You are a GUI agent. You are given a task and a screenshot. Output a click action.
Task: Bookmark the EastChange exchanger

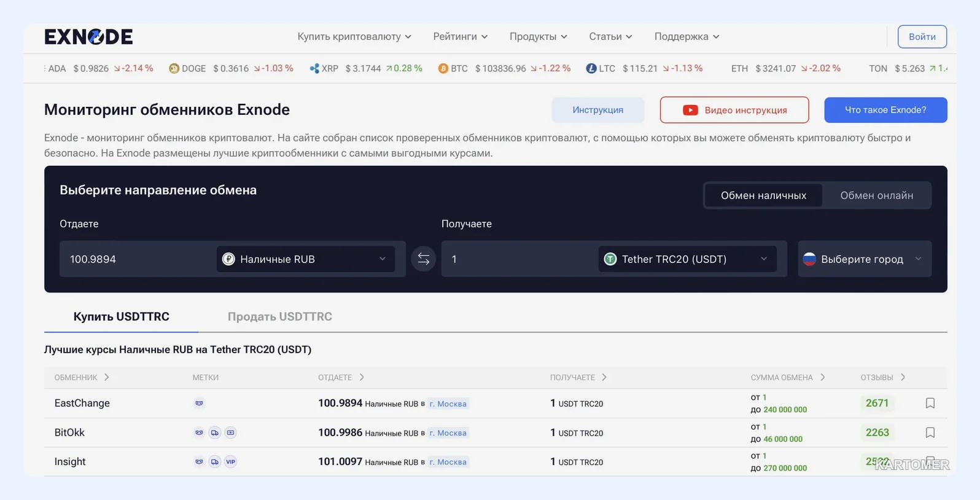(930, 403)
